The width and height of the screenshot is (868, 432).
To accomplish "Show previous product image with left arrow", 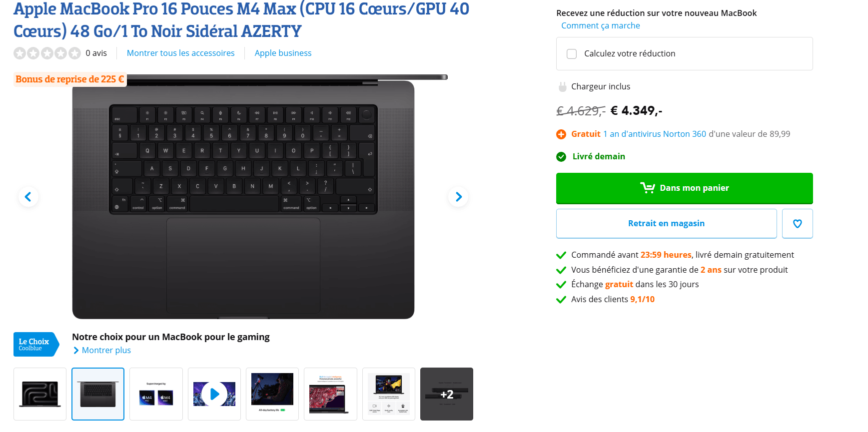I will click(28, 197).
